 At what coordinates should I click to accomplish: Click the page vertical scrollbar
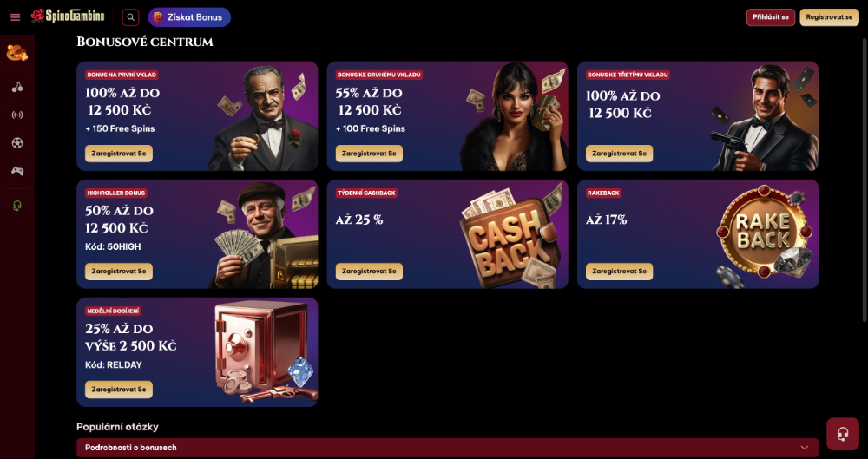865,180
